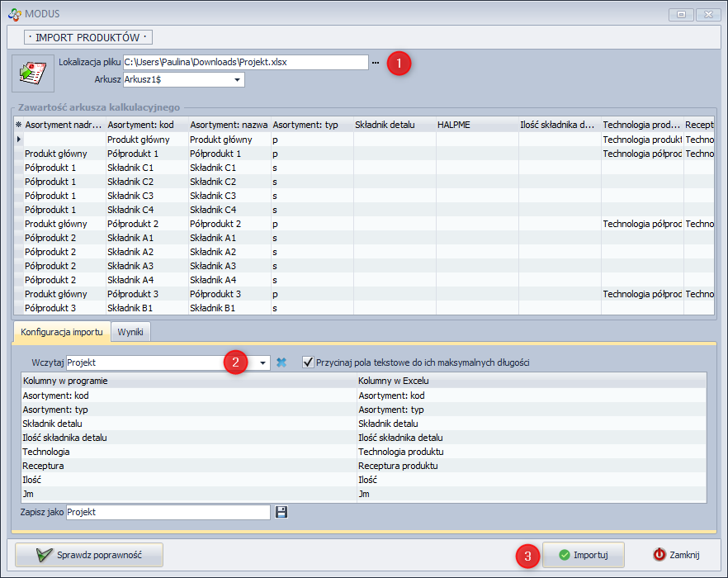Click the MODUS application icon in title bar
This screenshot has width=728, height=578.
point(12,13)
